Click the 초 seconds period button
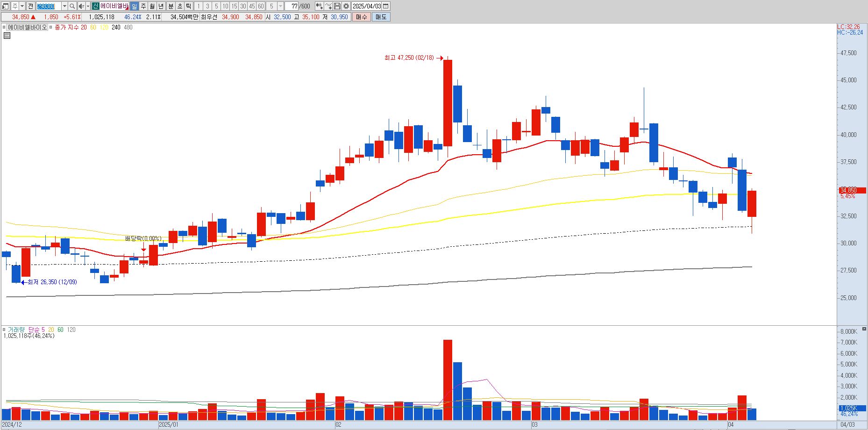The width and height of the screenshot is (868, 430). coord(179,6)
